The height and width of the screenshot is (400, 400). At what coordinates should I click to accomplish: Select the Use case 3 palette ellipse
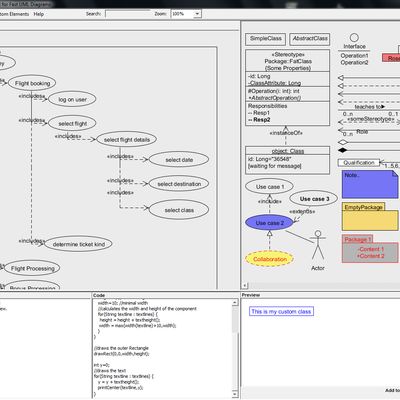pyautogui.click(x=314, y=199)
